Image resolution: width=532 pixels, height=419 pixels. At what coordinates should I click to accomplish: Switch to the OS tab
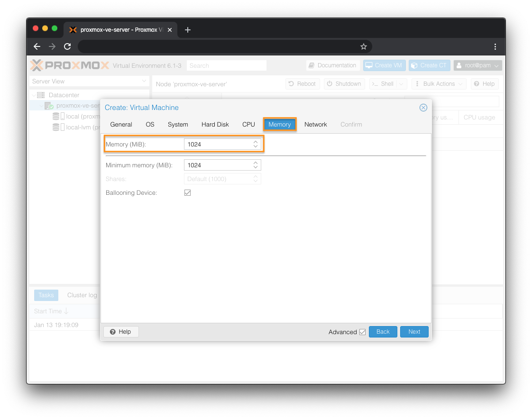[x=150, y=125]
